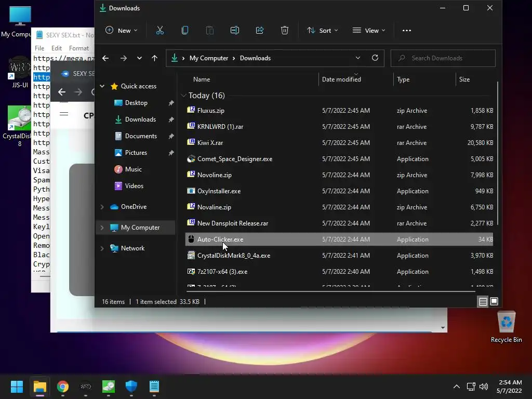Expand address bar history dropdown
The height and width of the screenshot is (399, 532).
point(357,58)
